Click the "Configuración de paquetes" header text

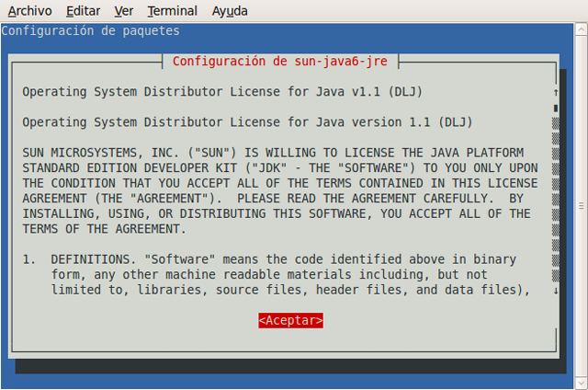90,31
